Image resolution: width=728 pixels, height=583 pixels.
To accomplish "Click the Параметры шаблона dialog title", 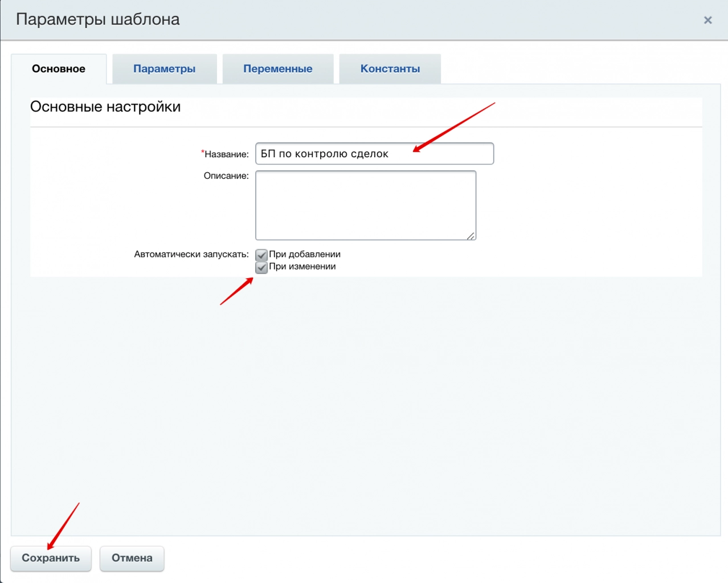I will pos(98,19).
